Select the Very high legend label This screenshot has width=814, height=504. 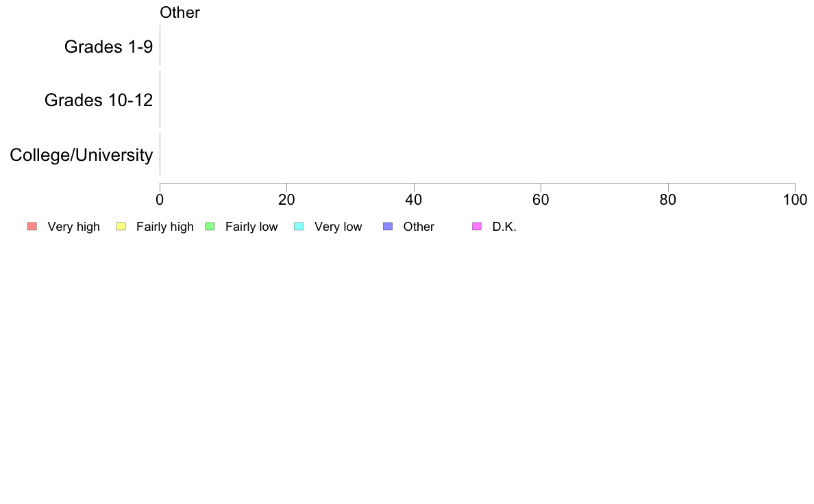tap(73, 227)
